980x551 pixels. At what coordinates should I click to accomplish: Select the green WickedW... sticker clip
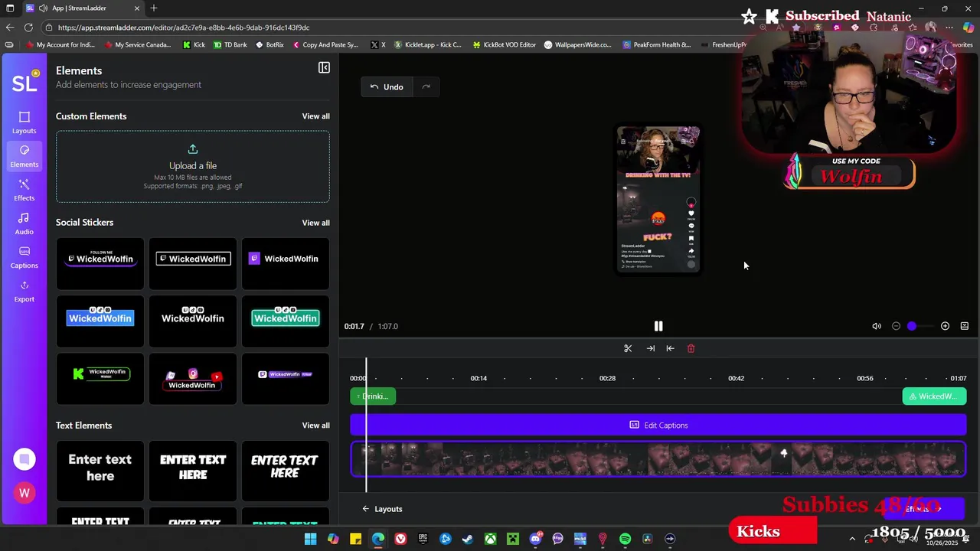[x=934, y=396]
